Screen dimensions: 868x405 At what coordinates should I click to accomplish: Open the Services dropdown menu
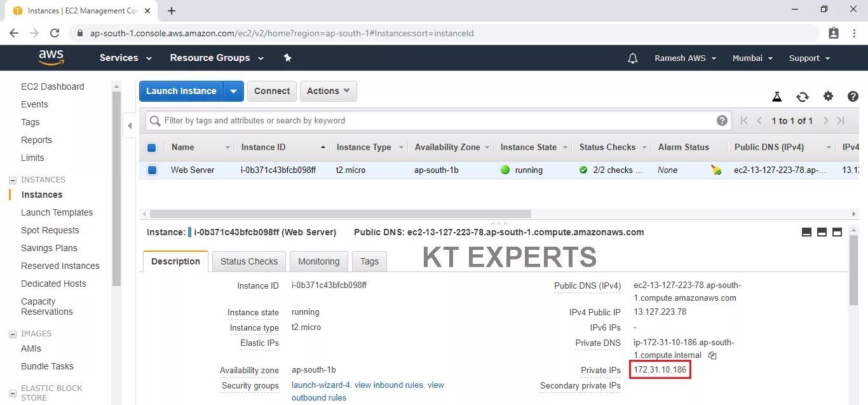(x=126, y=58)
